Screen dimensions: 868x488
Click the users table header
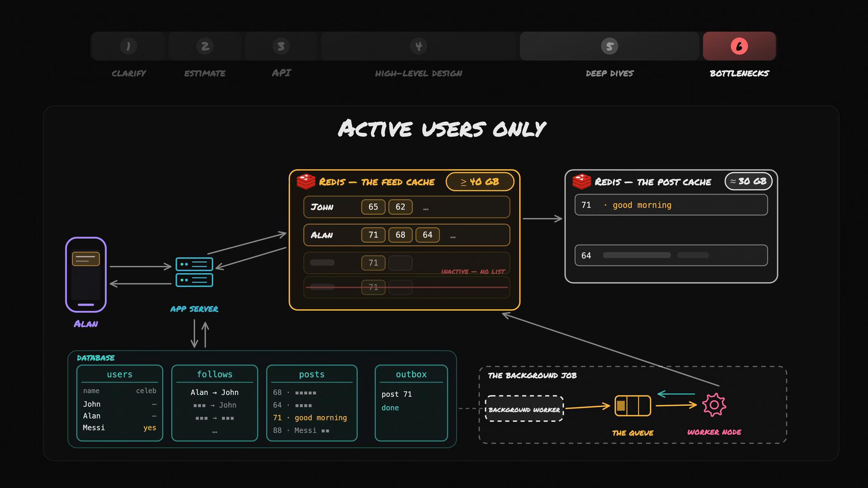point(120,375)
